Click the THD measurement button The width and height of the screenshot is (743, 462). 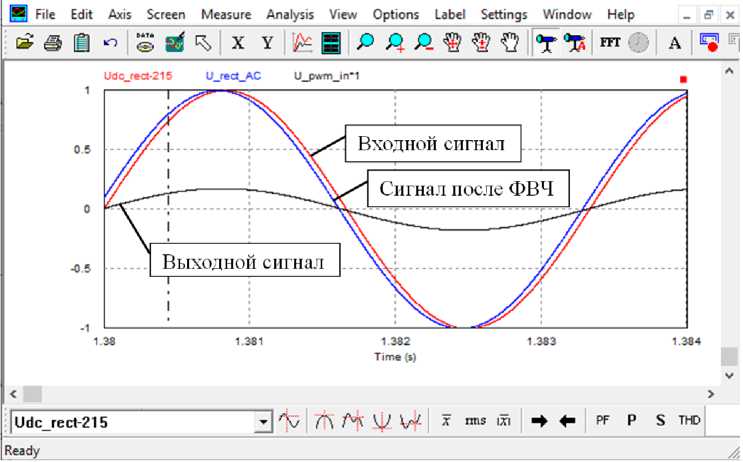click(690, 421)
